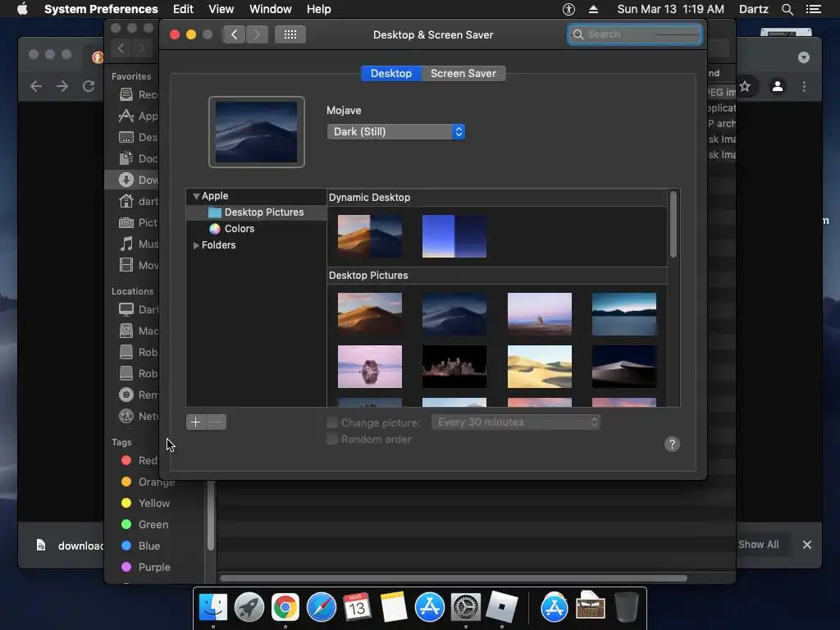
Task: Click the Search field in System Preferences
Action: 635,34
